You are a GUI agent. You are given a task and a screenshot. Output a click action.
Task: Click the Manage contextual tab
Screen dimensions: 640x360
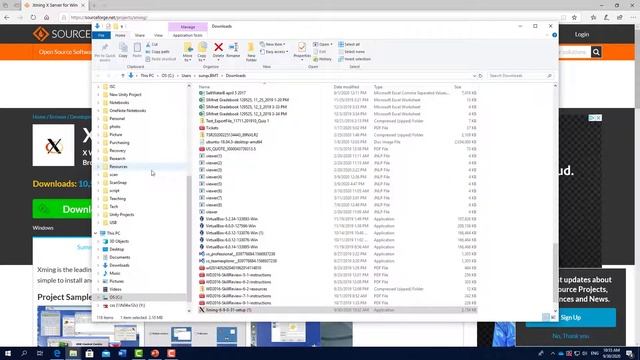coord(188,27)
